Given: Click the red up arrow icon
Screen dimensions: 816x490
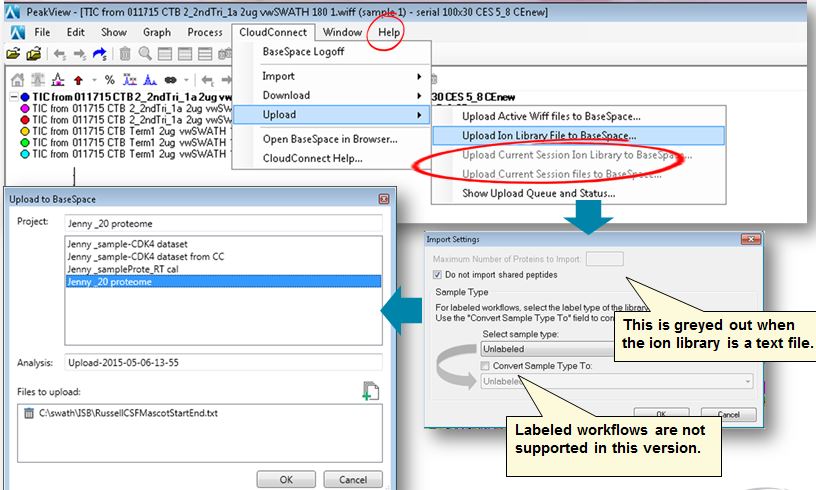Looking at the screenshot, I should click(78, 80).
